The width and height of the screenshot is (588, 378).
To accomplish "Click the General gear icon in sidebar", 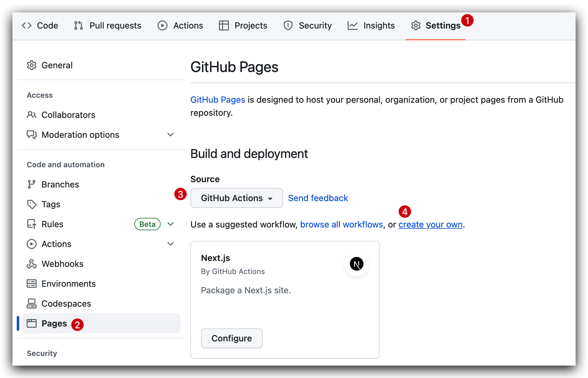I will pos(32,65).
